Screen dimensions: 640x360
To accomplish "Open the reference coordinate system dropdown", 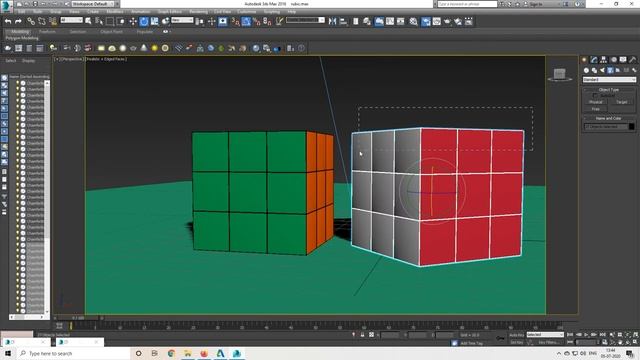I will tap(182, 20).
